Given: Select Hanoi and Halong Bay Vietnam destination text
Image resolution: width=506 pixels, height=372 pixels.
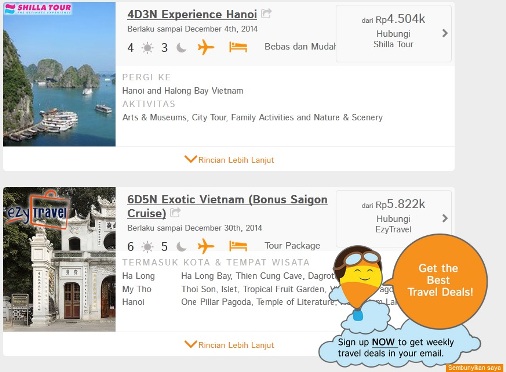Looking at the screenshot, I should tap(183, 91).
